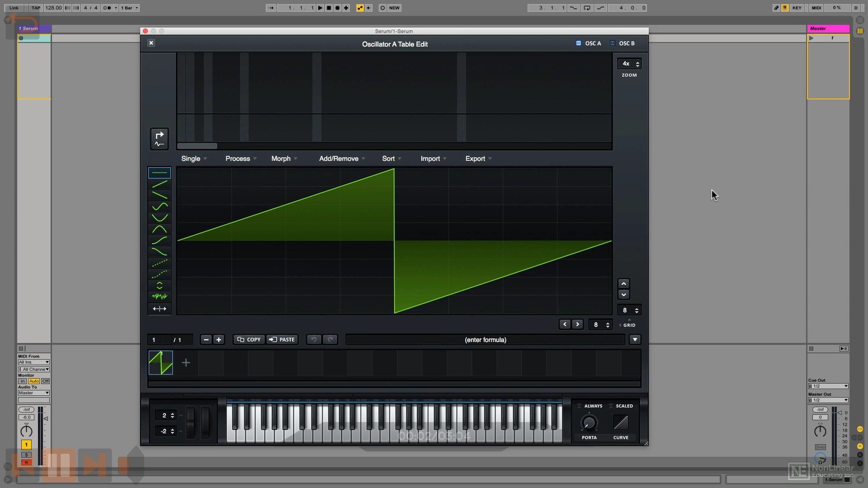Image resolution: width=868 pixels, height=488 pixels.
Task: Add a new wavetable frame with plus icon
Action: click(186, 362)
